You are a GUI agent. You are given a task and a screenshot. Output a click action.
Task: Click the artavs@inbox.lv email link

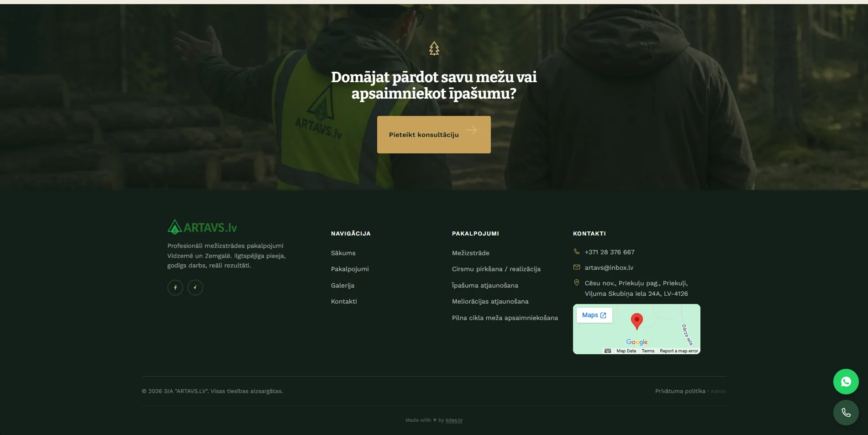coord(609,267)
